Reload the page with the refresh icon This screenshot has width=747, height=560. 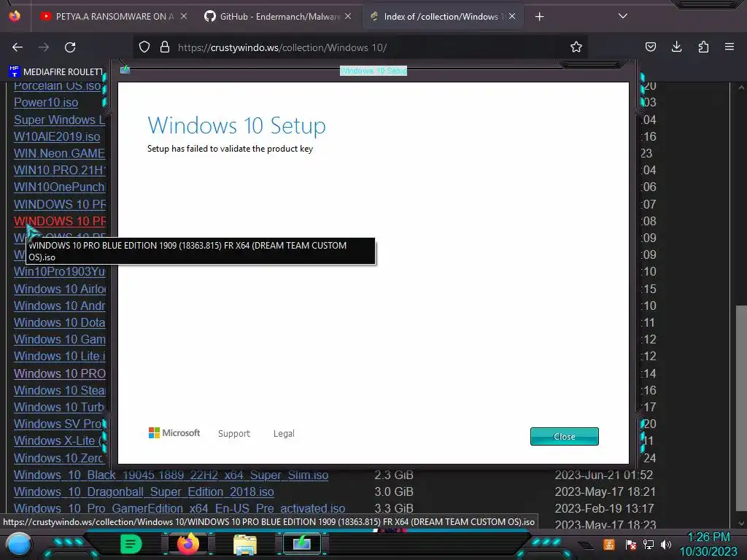[70, 47]
